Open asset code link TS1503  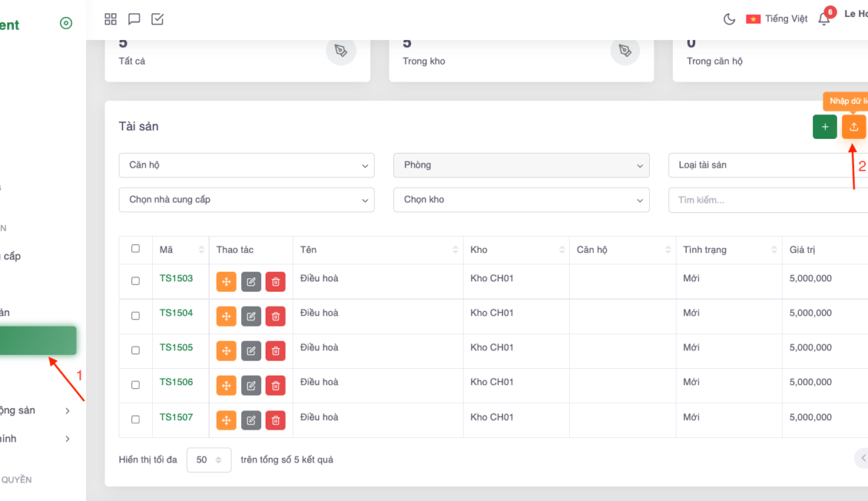pyautogui.click(x=176, y=278)
